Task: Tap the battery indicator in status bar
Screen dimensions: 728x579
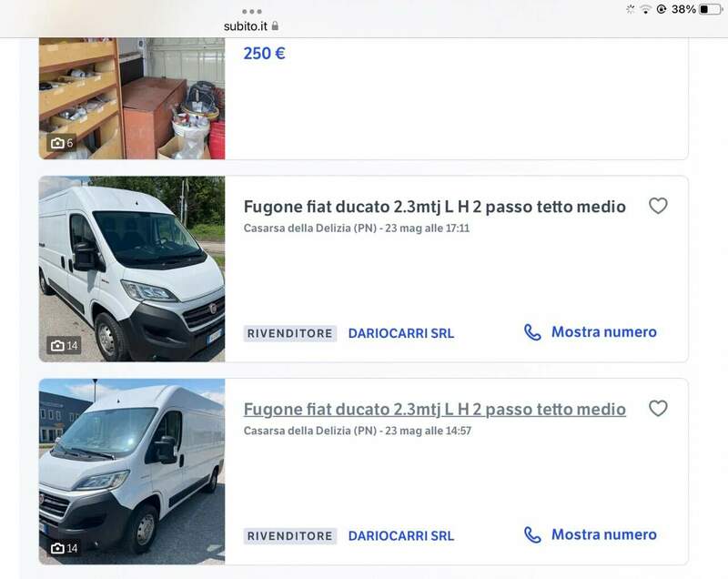Action: tap(711, 9)
